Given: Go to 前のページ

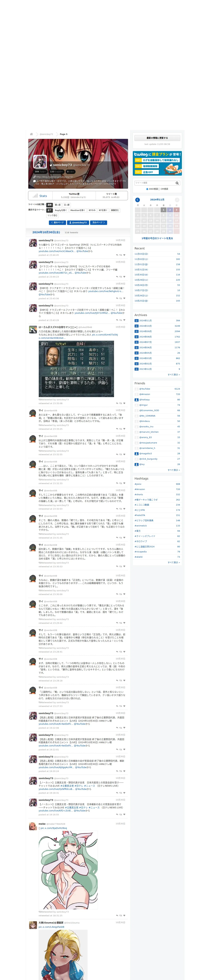Looking at the screenshot, I should coord(58,223).
